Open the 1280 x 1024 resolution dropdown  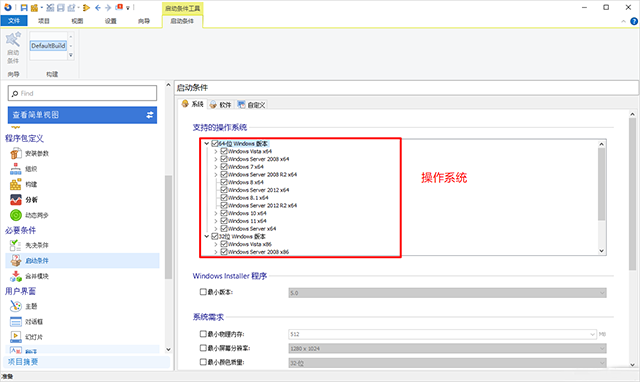pyautogui.click(x=447, y=349)
